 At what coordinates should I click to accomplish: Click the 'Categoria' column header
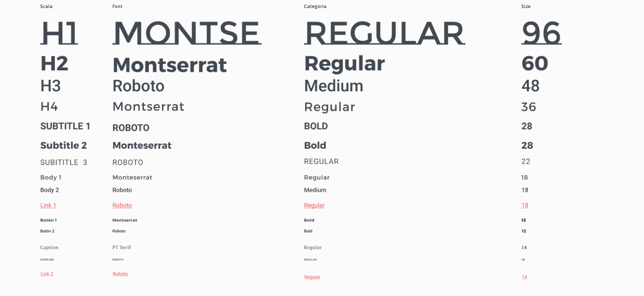(x=315, y=6)
